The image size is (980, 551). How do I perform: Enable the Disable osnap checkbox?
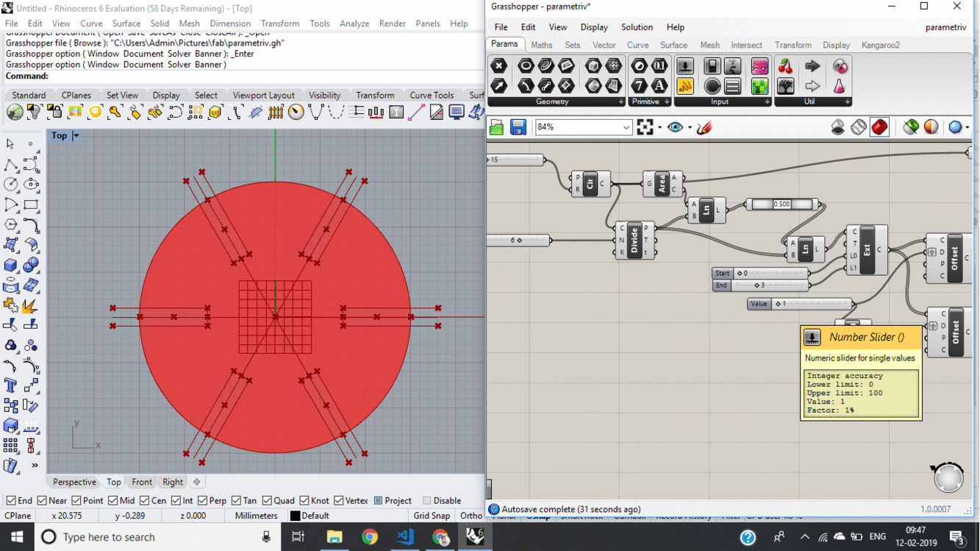tap(427, 501)
